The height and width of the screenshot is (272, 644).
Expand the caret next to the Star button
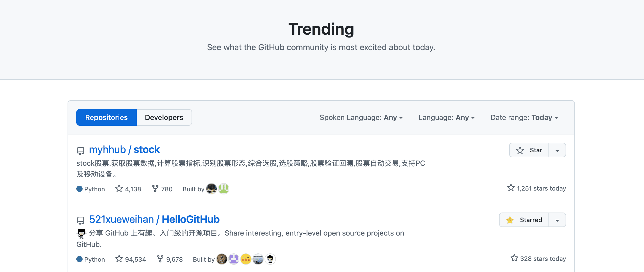pos(557,150)
